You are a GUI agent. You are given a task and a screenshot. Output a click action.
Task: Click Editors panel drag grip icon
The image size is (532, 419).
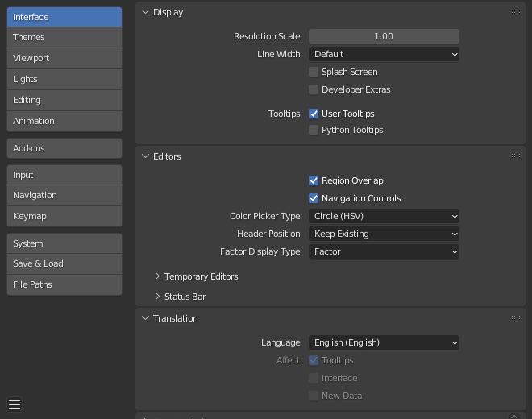point(515,156)
